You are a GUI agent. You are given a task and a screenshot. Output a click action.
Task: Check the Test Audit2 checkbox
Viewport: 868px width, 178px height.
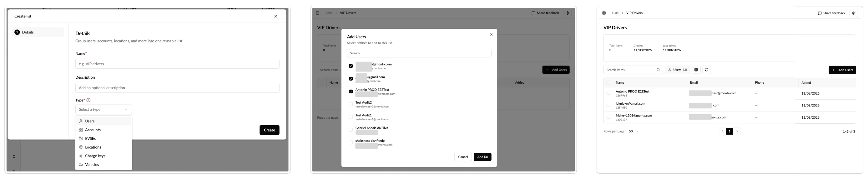click(351, 104)
